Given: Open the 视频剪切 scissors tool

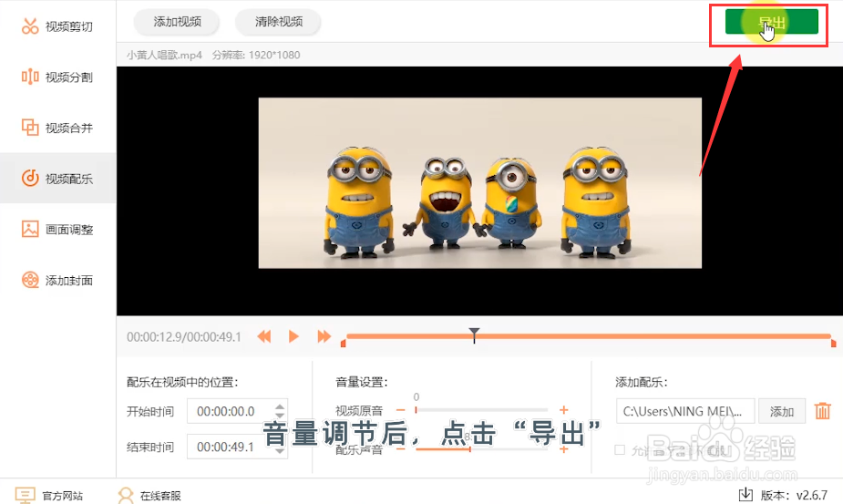Looking at the screenshot, I should 57,26.
